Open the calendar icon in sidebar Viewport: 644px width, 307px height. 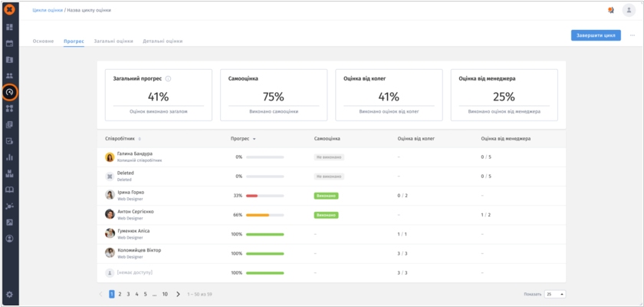(10, 43)
